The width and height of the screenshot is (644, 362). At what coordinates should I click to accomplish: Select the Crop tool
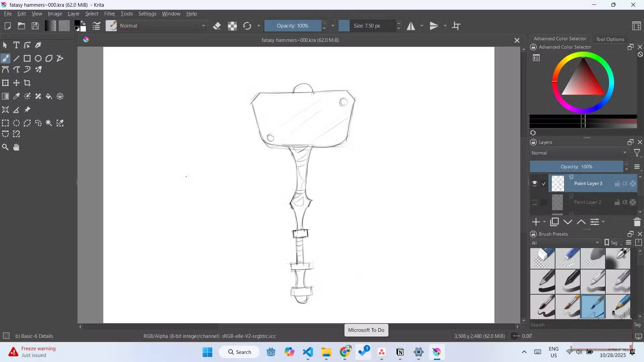pos(27,83)
